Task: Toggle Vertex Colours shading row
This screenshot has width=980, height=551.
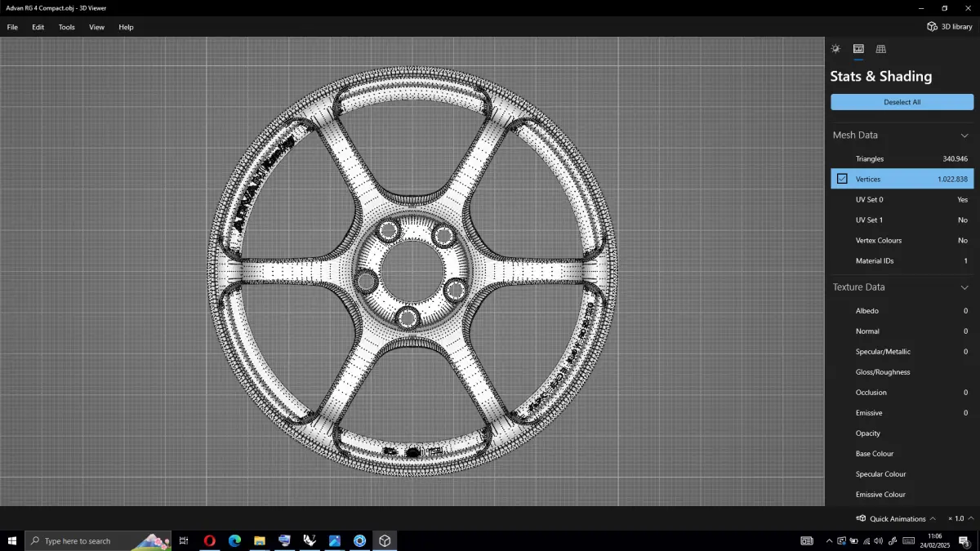Action: coord(902,240)
